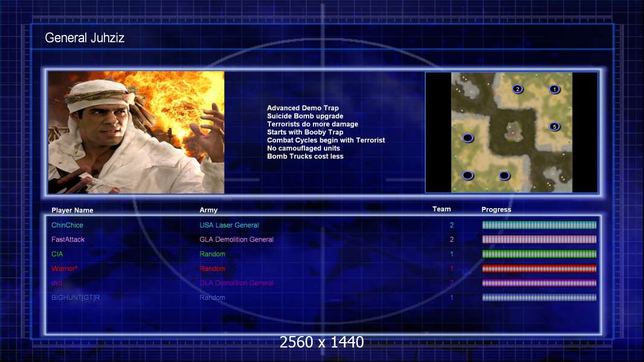Select player name 'Warrior^'
The image size is (644, 362).
(65, 268)
